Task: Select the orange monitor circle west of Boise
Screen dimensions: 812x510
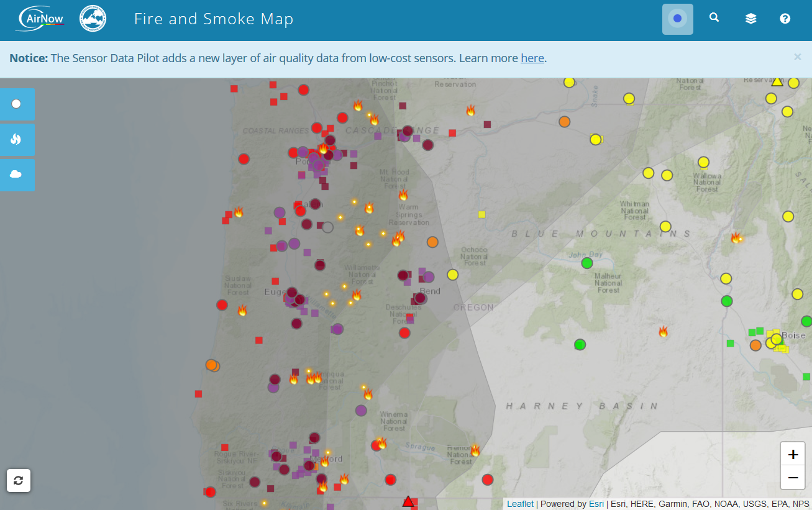Action: 755,345
